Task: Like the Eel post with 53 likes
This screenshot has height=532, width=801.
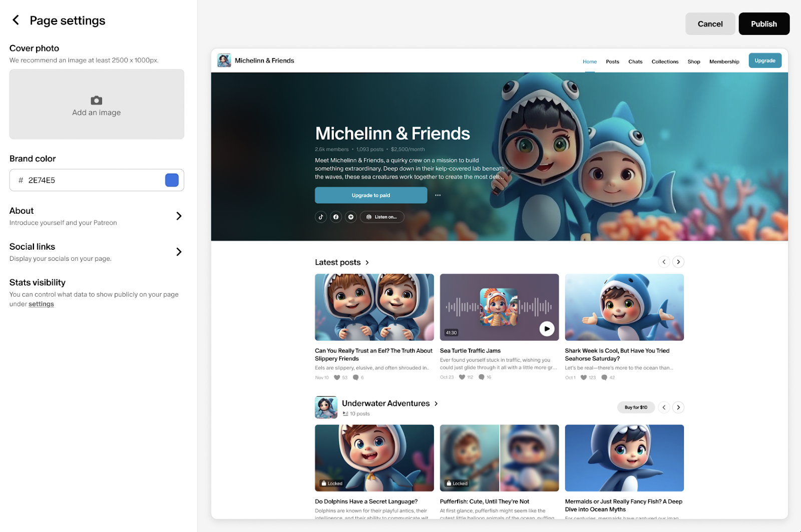Action: tap(337, 377)
